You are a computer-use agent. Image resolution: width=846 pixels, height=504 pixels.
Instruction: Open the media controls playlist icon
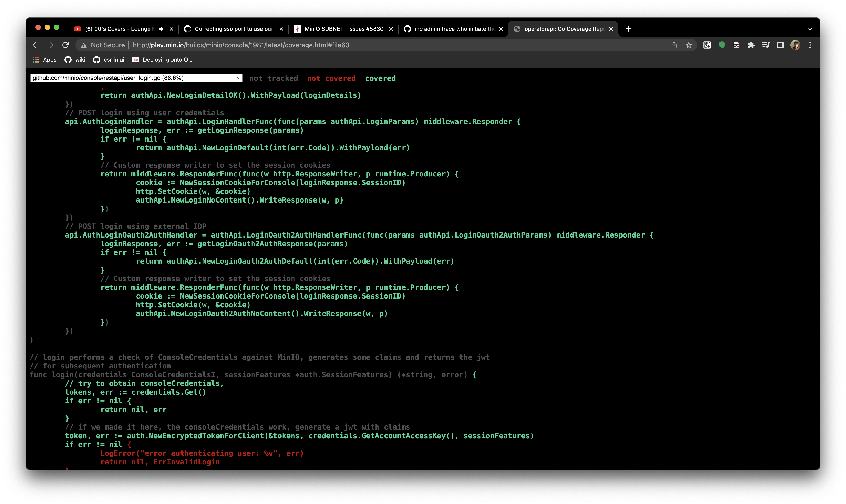[x=766, y=45]
